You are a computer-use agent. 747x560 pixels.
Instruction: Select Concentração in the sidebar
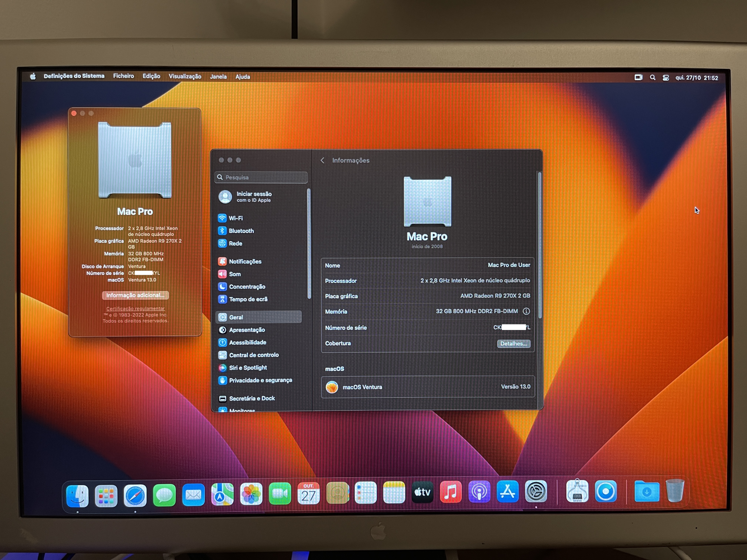[x=247, y=287]
